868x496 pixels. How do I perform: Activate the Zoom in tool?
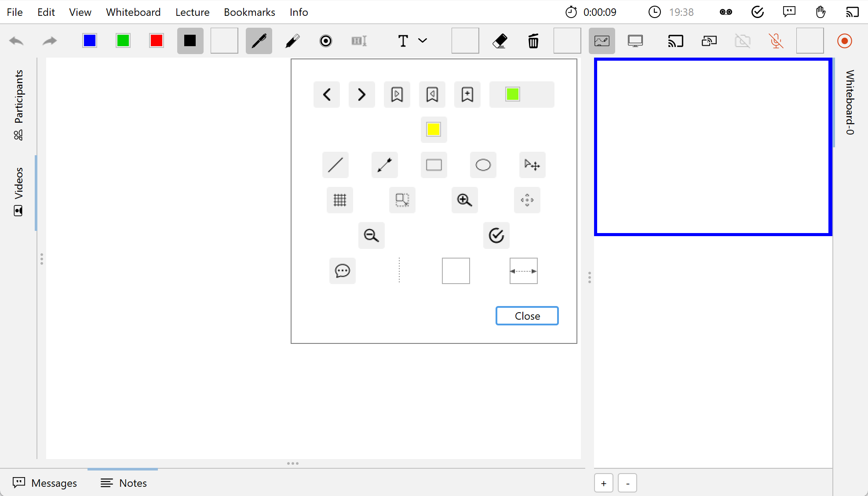tap(464, 200)
